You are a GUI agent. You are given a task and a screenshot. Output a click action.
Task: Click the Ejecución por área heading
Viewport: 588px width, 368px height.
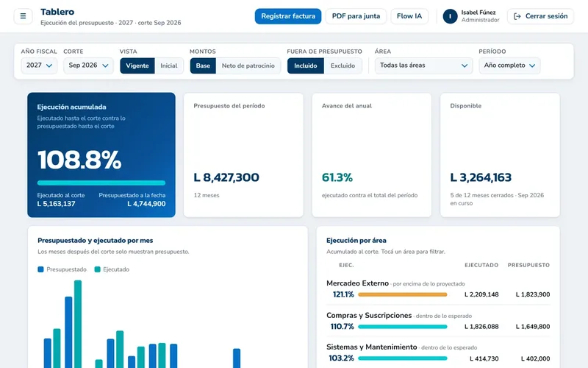point(356,241)
